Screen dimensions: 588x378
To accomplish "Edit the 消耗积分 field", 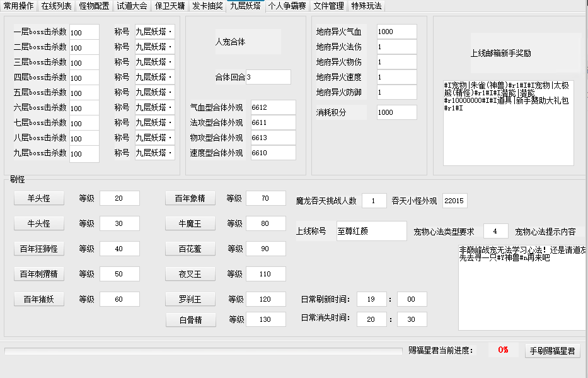I will (397, 112).
